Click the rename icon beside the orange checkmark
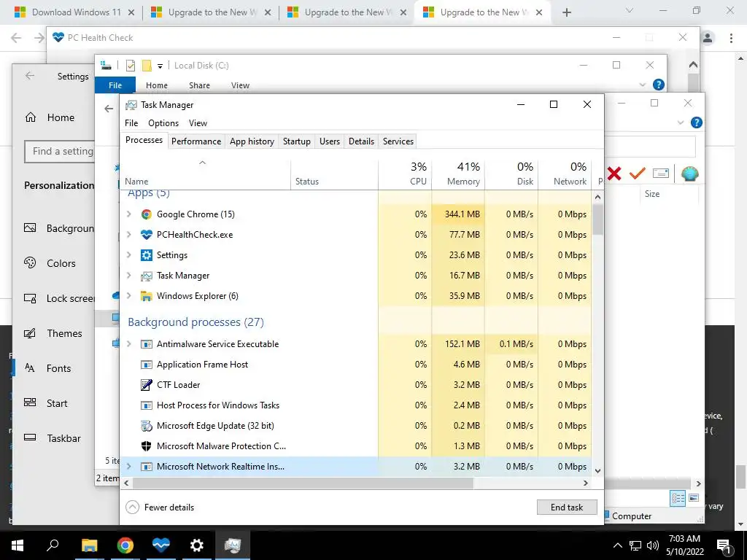 click(661, 174)
